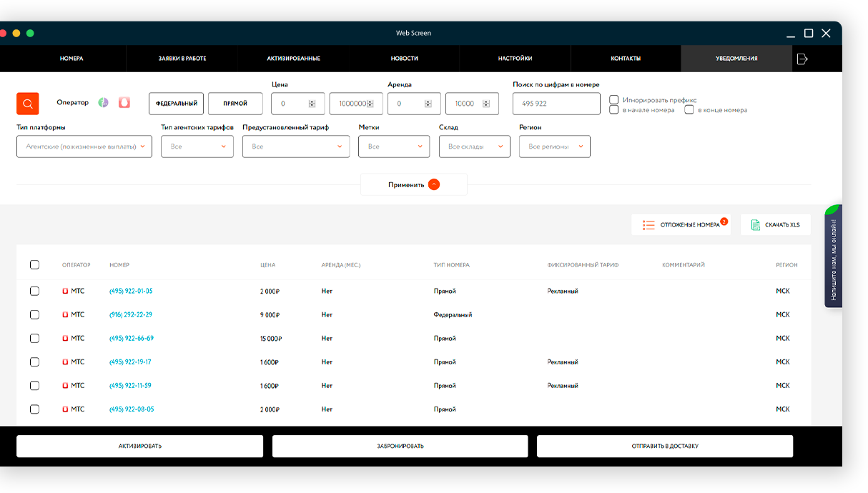Open the Предустановленный тариф dropdown

coord(296,146)
